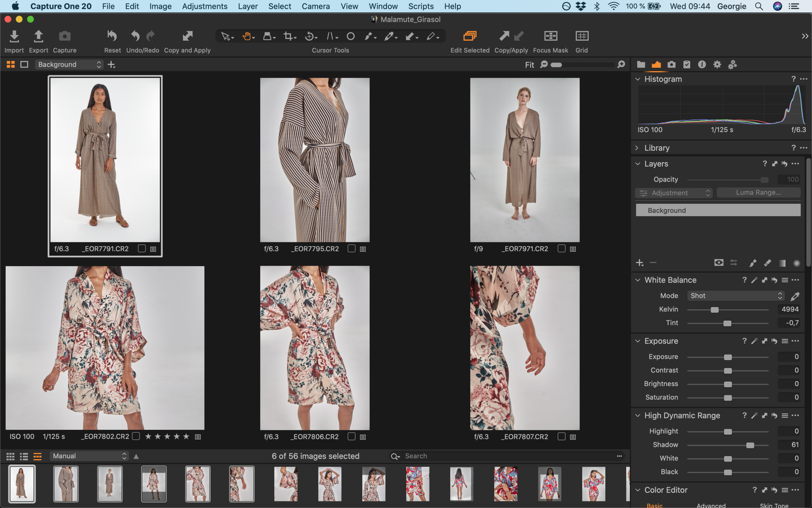Toggle the Grid overlay icon

(x=582, y=36)
